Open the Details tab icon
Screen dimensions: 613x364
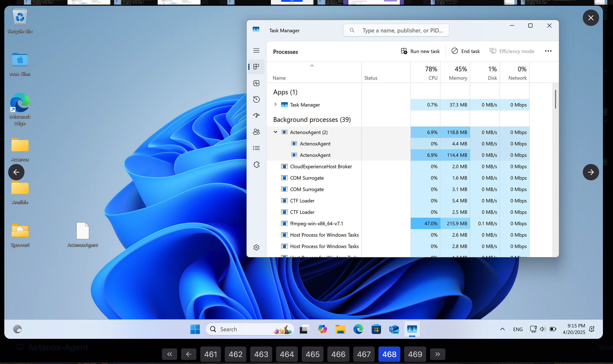tap(256, 148)
